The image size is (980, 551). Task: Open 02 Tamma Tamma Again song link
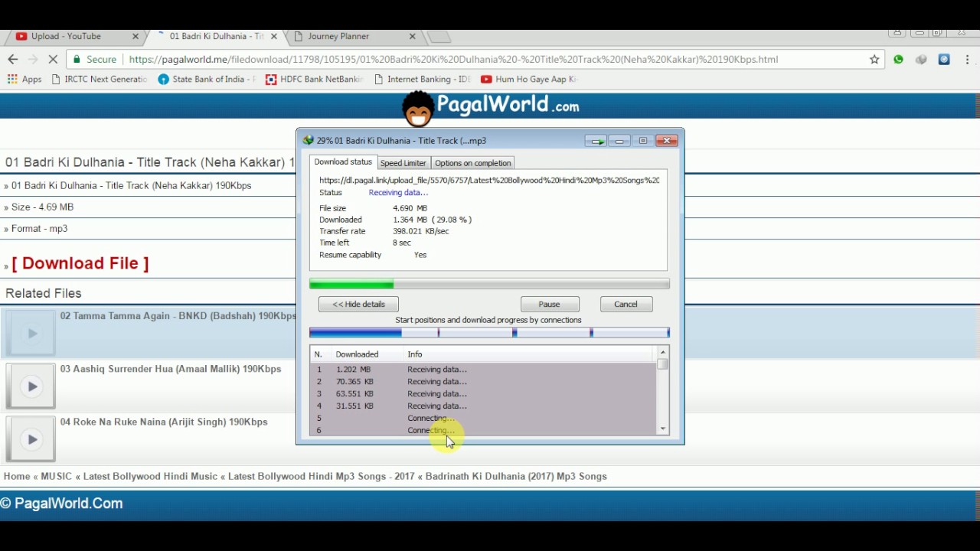[178, 316]
